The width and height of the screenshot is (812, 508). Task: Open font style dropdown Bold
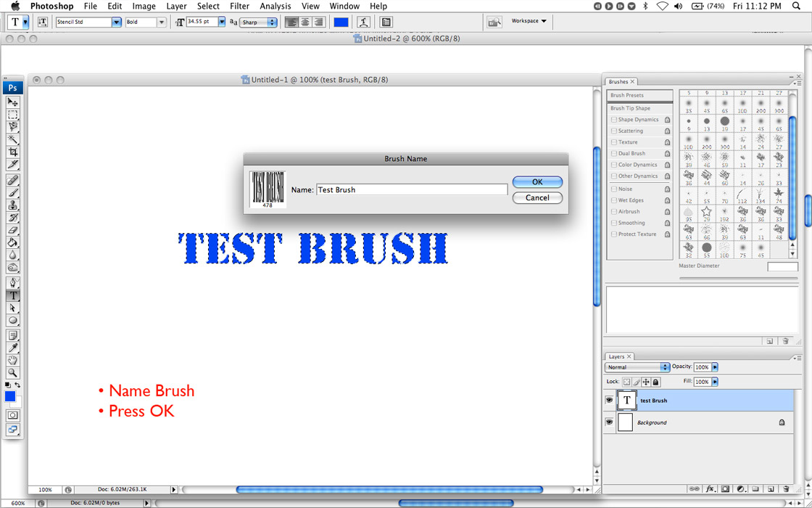(162, 22)
